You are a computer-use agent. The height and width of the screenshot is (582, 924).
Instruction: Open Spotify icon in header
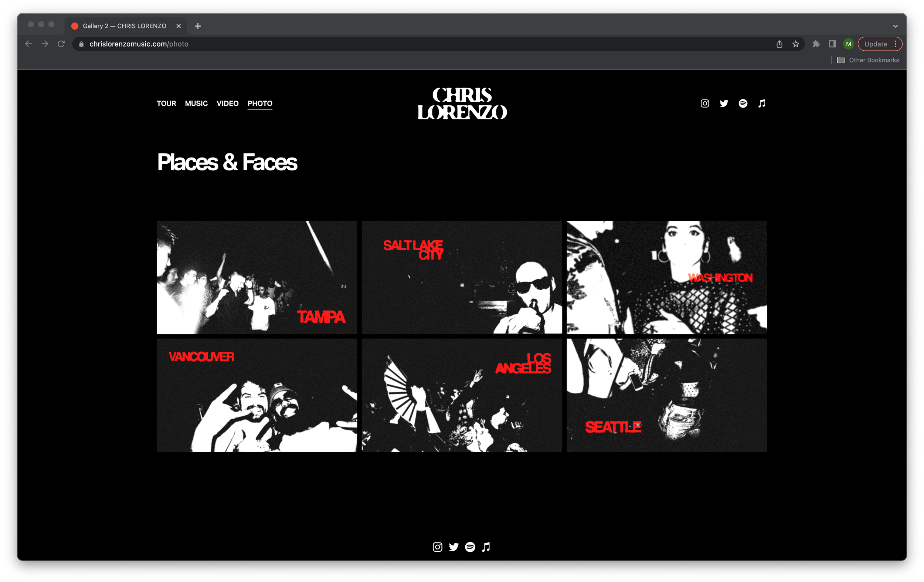(x=743, y=103)
